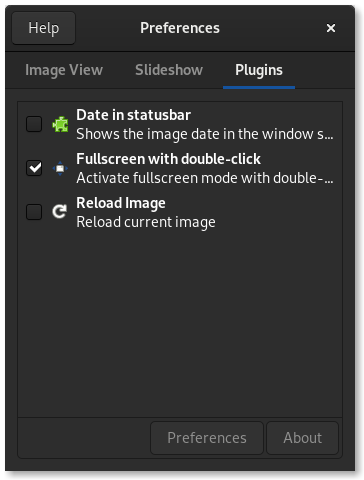The height and width of the screenshot is (480, 364).
Task: Select the Reload Image plugin title
Action: [121, 203]
